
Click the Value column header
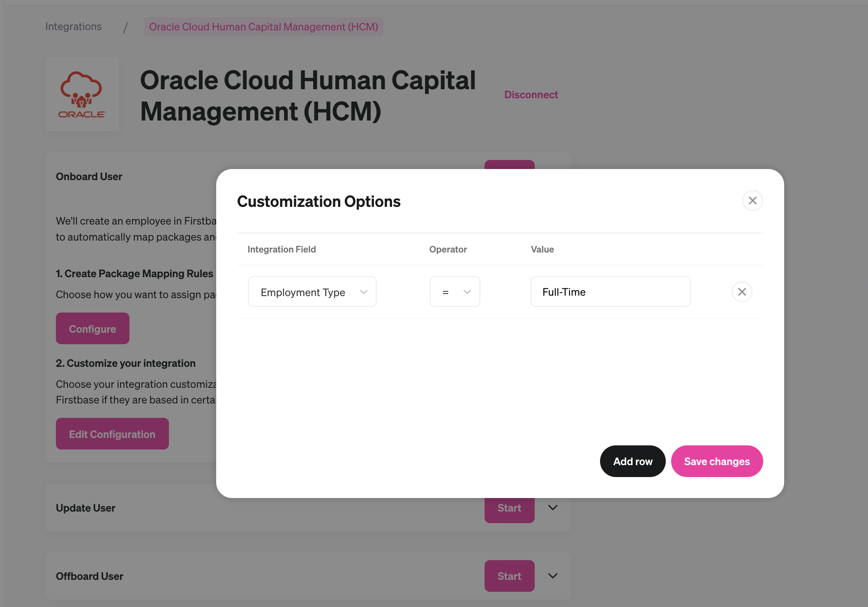[542, 249]
